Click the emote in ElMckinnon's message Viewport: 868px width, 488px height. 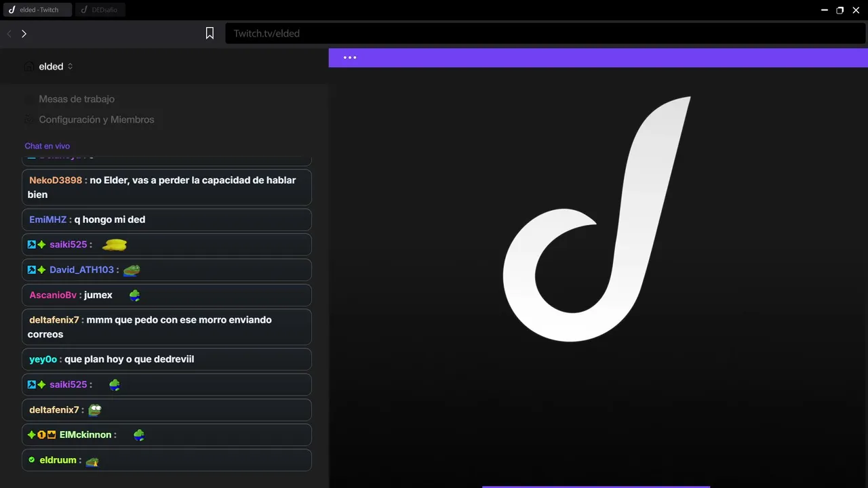pos(139,435)
